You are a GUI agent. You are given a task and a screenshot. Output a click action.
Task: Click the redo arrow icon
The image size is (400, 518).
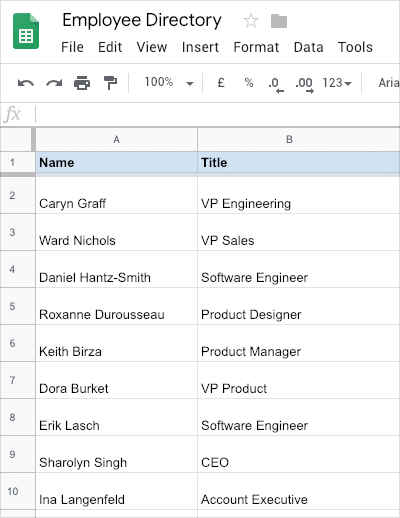(54, 83)
